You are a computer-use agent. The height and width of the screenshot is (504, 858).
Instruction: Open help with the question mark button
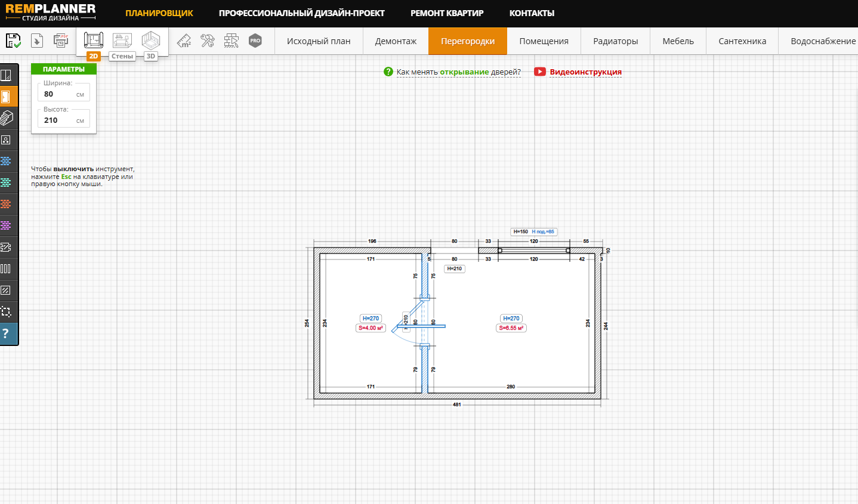tap(6, 333)
